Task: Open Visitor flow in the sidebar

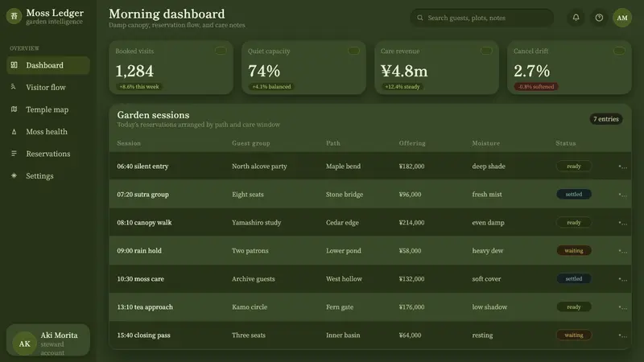Action: [48, 88]
